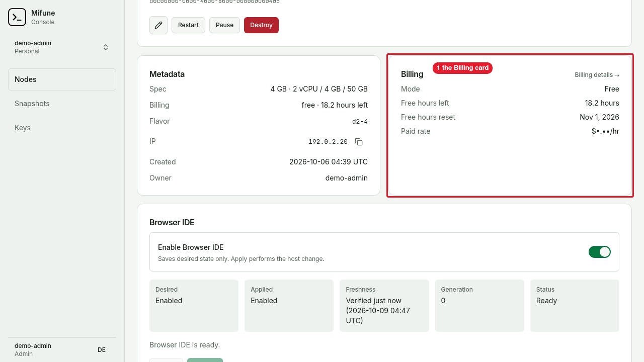
Task: Click the free · 18.2 hours left value
Action: pyautogui.click(x=335, y=105)
